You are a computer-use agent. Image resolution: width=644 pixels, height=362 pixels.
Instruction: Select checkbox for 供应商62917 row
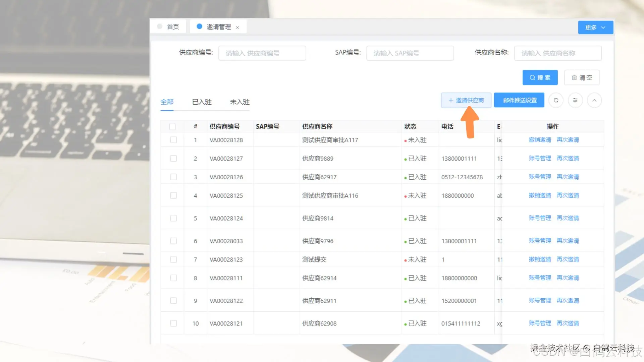pos(173,177)
